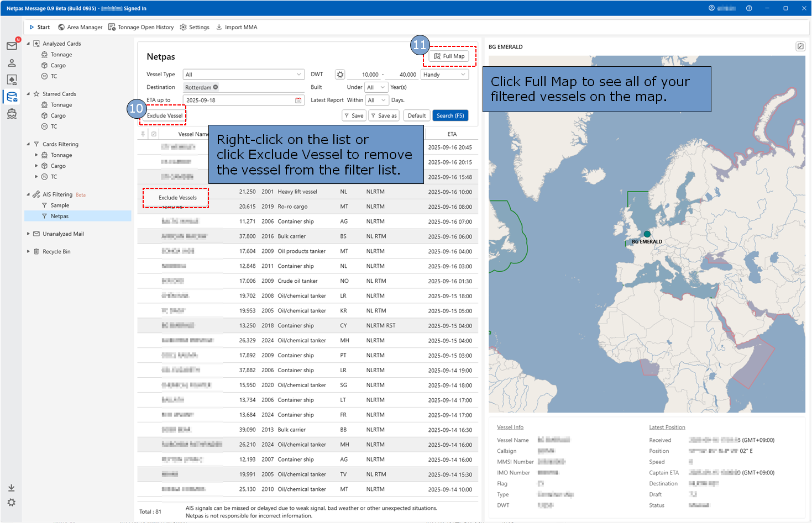This screenshot has width=812, height=523.
Task: Open the vessel ship sidebar icon
Action: coord(12,114)
